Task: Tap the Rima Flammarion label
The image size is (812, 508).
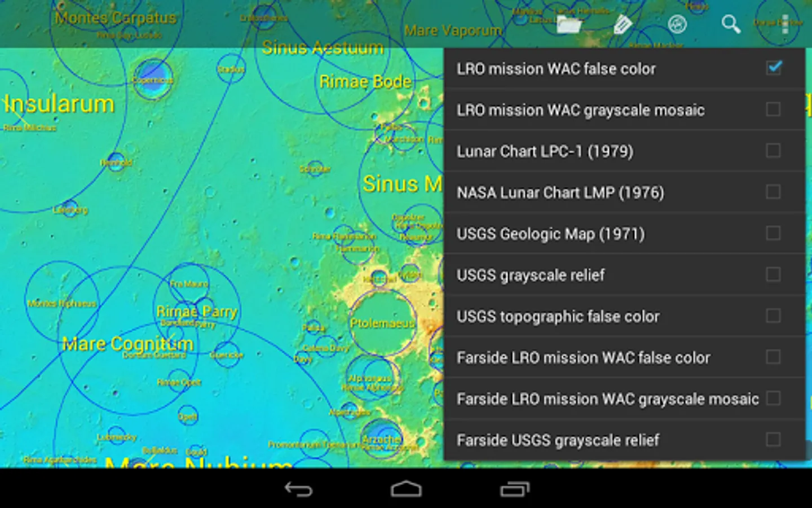Action: (x=345, y=237)
